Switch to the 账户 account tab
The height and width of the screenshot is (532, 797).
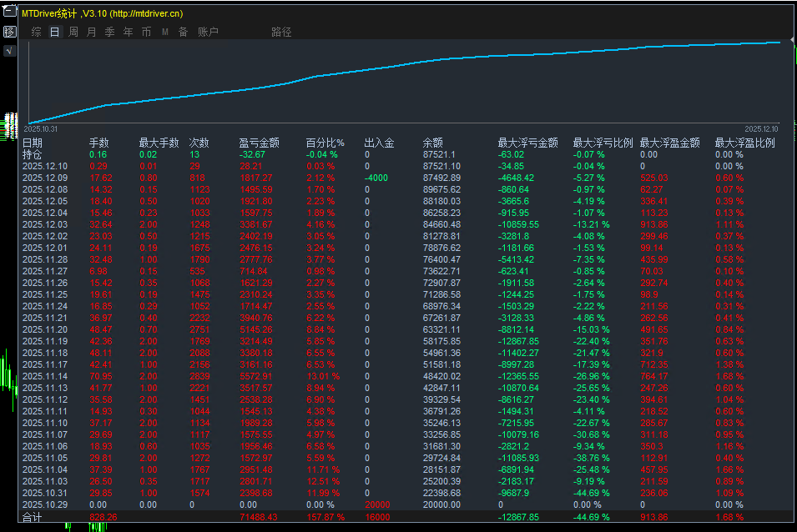[208, 32]
